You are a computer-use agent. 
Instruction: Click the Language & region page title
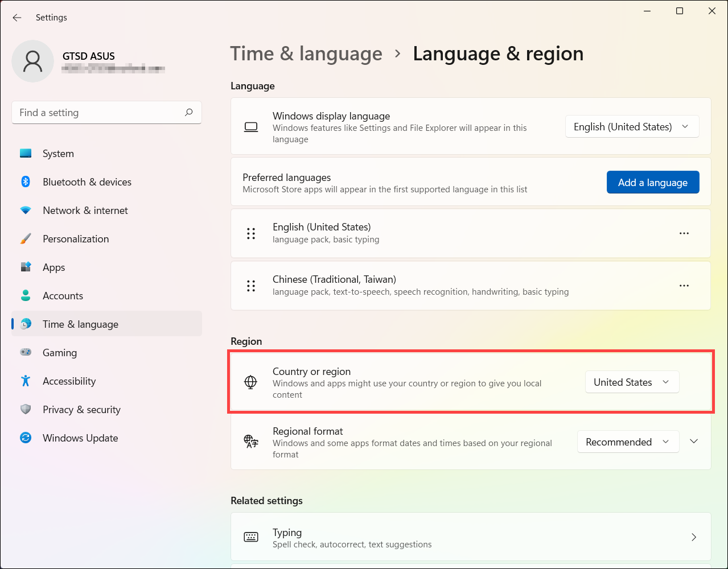498,53
